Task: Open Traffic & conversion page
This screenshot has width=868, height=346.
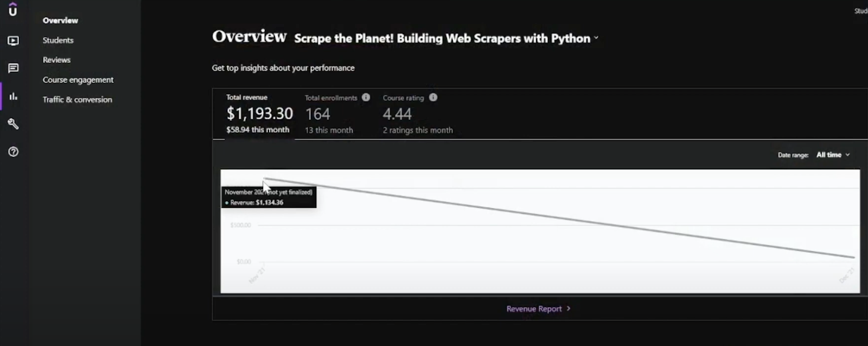Action: point(77,99)
